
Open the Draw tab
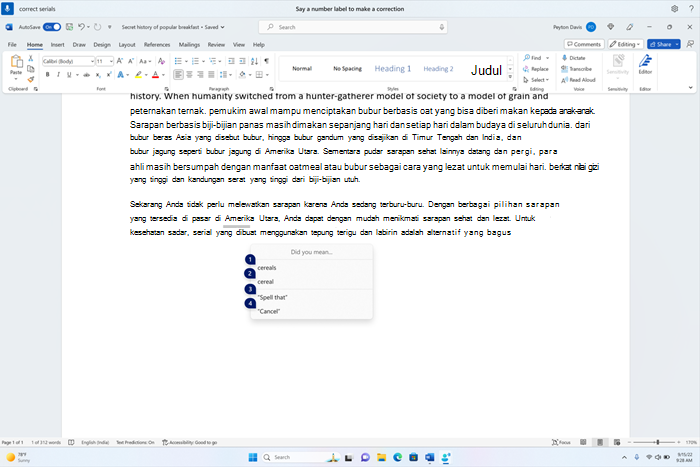tap(79, 45)
